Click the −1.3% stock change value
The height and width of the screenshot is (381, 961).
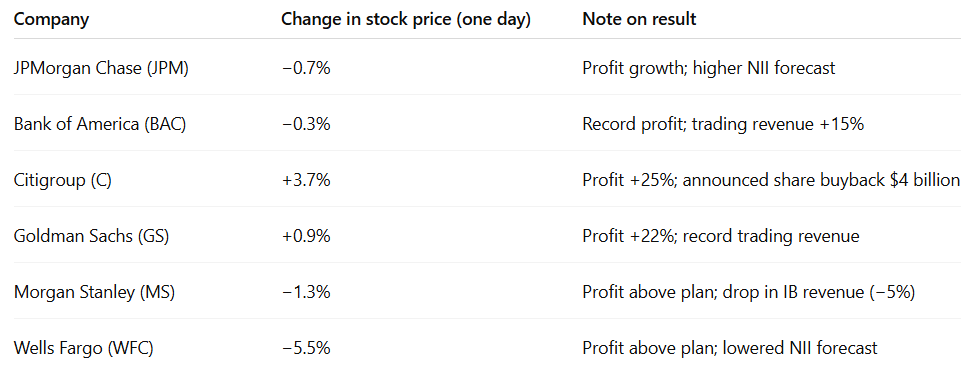306,293
